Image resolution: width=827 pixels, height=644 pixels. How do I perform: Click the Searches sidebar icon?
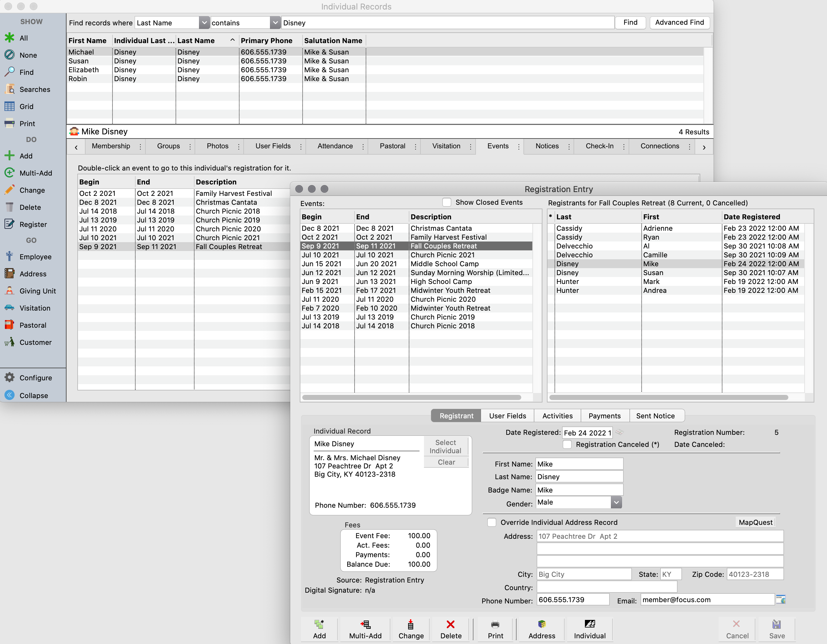[10, 89]
